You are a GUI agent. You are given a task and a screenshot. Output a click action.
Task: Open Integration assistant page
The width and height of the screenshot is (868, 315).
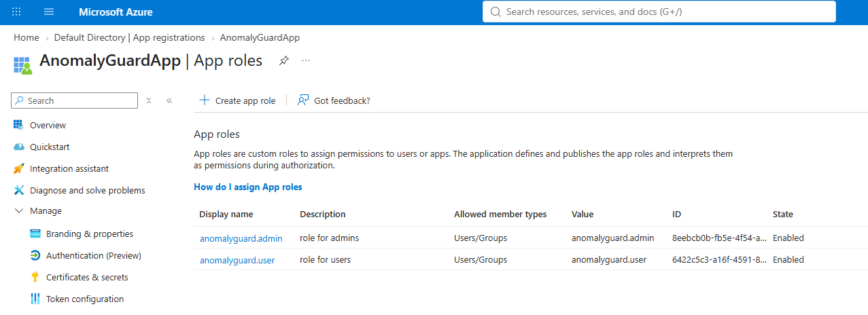[69, 168]
